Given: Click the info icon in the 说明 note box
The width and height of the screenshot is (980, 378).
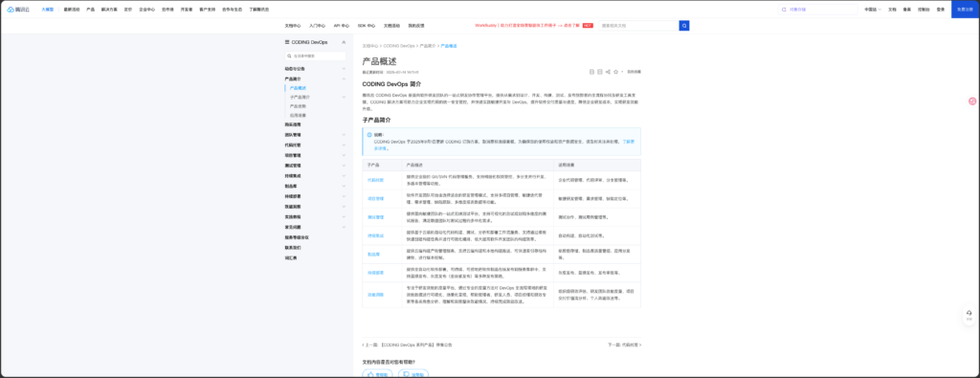Looking at the screenshot, I should click(369, 134).
